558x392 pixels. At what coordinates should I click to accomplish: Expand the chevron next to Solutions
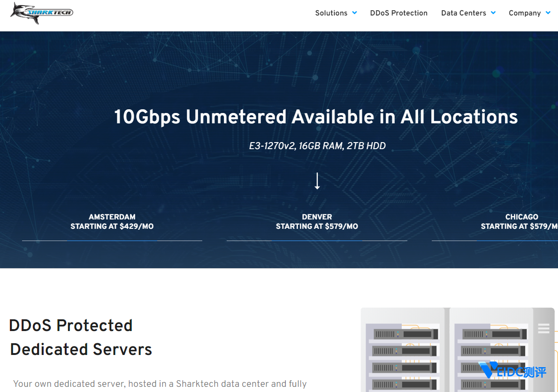pyautogui.click(x=355, y=13)
